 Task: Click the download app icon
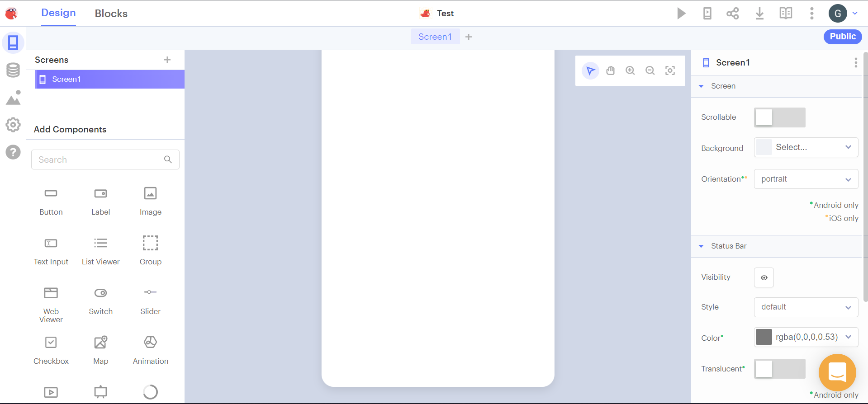(759, 13)
